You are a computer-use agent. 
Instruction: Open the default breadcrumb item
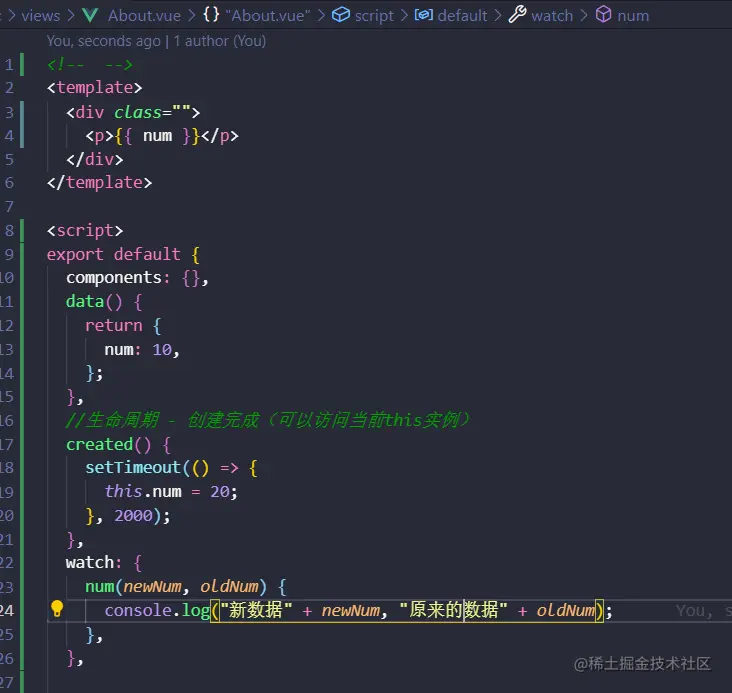462,16
